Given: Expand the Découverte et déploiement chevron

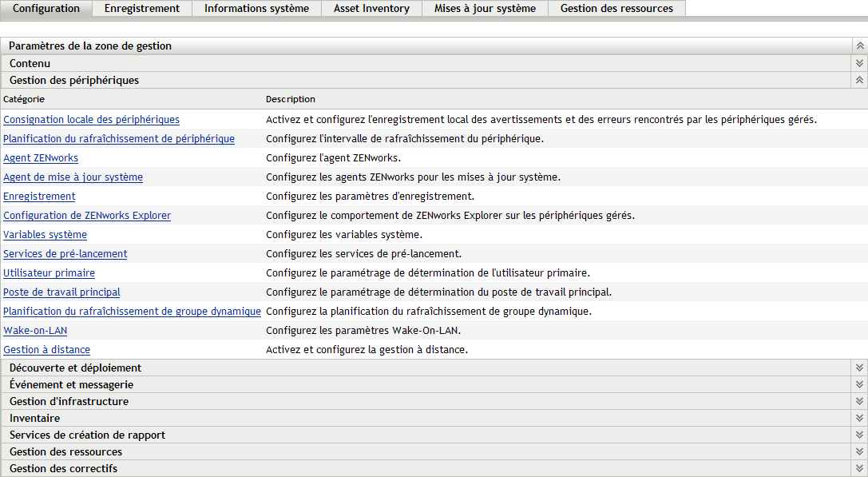Looking at the screenshot, I should coord(859,367).
